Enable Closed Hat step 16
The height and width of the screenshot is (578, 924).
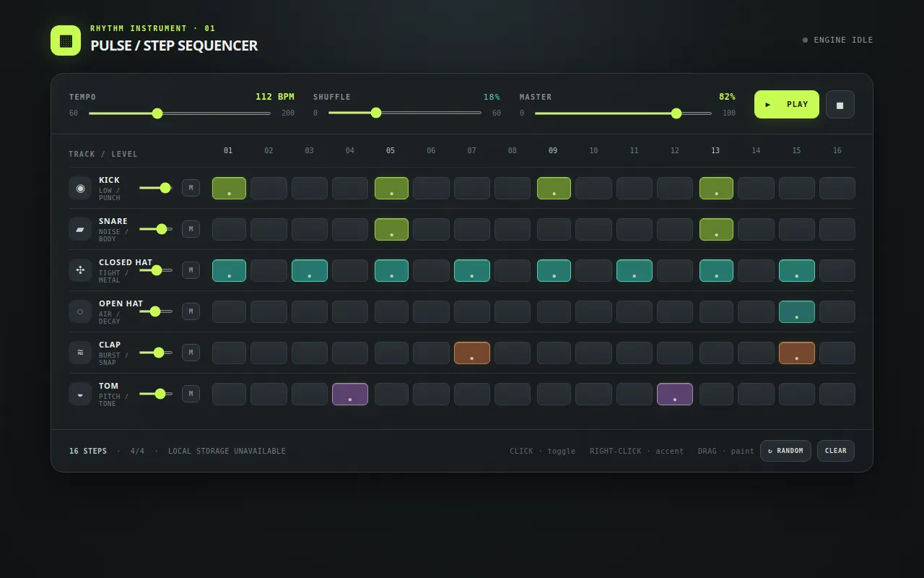tap(837, 270)
